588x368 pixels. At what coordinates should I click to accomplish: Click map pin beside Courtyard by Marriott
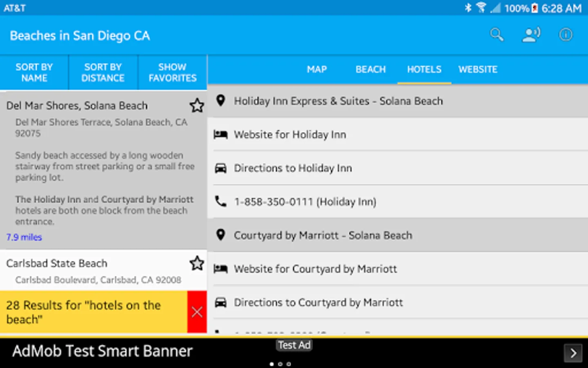pyautogui.click(x=220, y=235)
